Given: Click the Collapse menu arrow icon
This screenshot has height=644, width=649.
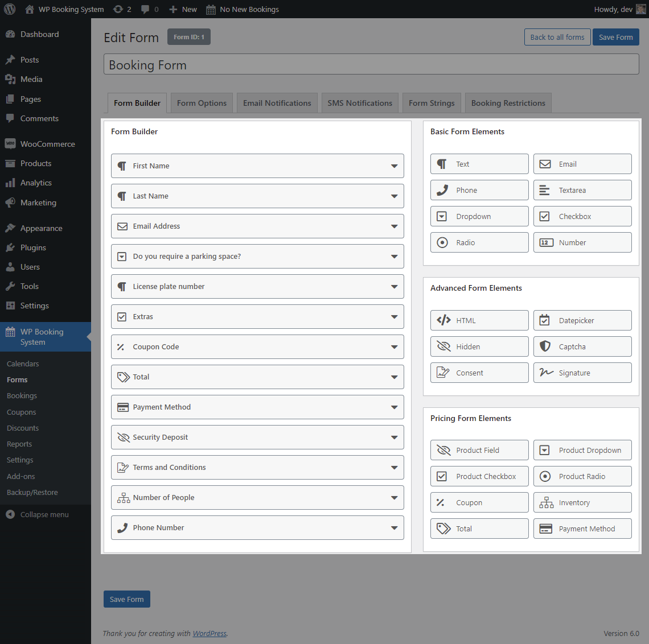Looking at the screenshot, I should [x=10, y=514].
